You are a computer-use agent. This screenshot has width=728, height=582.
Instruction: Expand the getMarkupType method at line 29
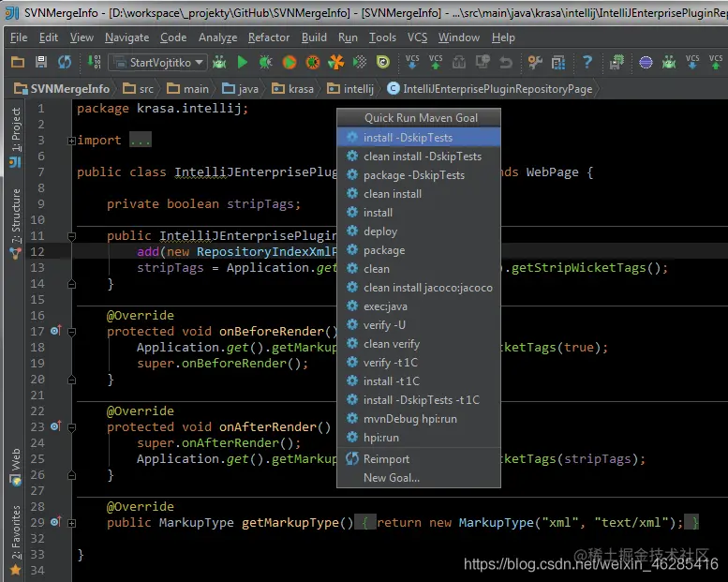point(71,523)
